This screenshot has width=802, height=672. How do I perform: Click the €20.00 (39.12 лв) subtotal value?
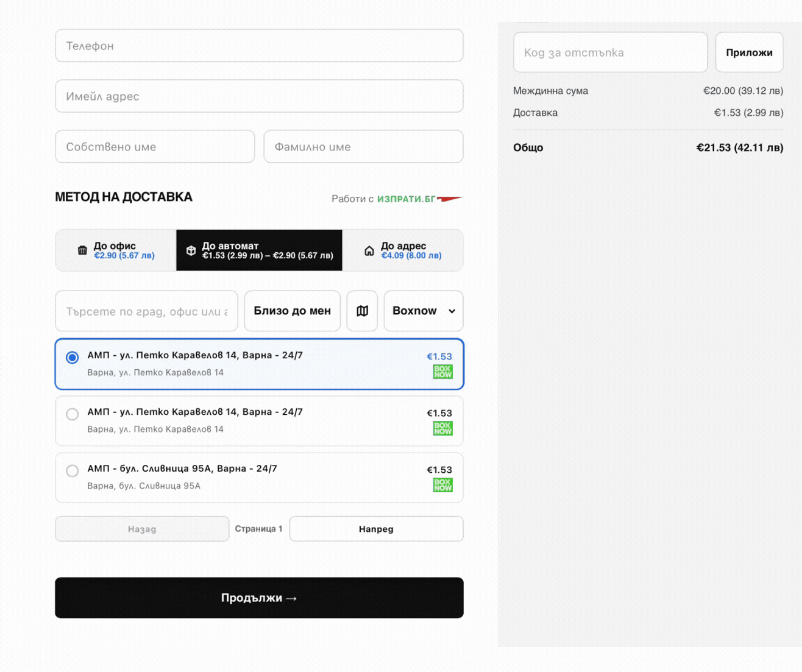(x=743, y=91)
